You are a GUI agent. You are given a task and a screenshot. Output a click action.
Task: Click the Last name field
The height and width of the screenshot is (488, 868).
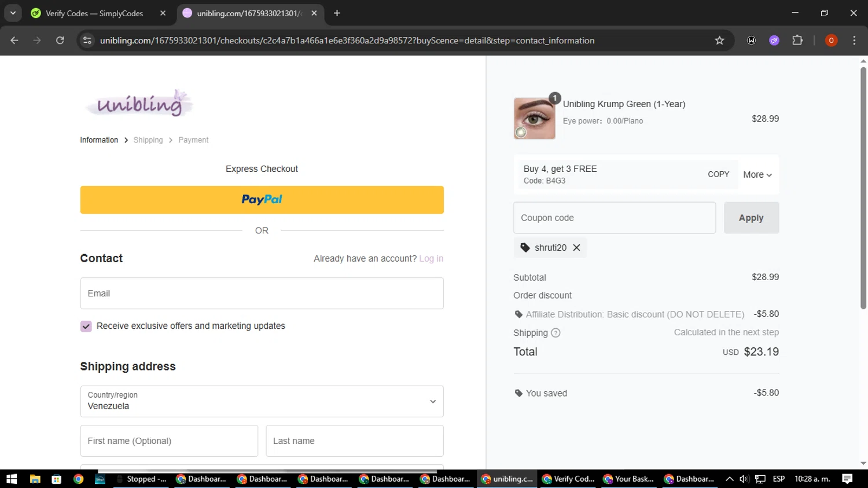[x=355, y=441]
